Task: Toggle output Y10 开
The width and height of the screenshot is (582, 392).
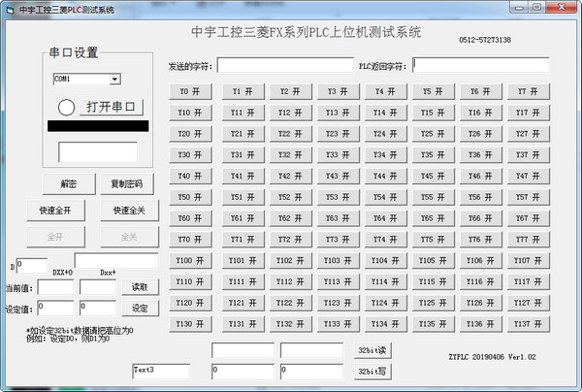Action: 190,113
